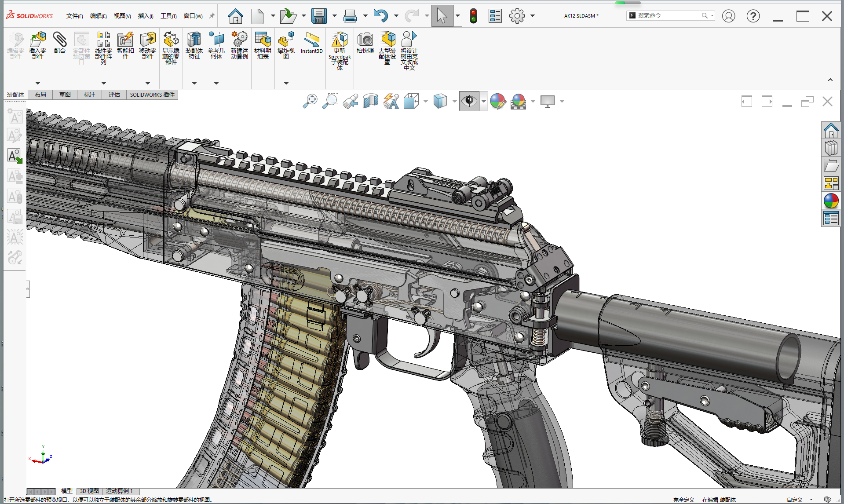Viewport: 844px width, 504px height.
Task: Open the Options gear dropdown arrow
Action: 533,16
